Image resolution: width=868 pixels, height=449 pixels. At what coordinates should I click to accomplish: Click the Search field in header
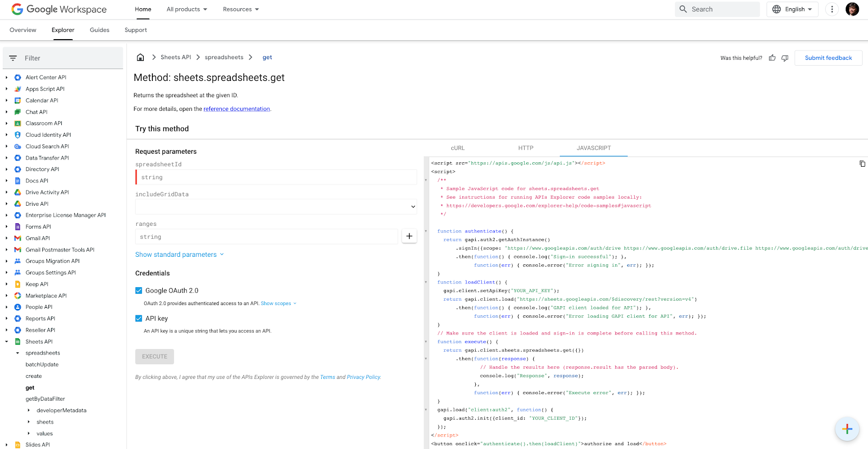pos(717,9)
